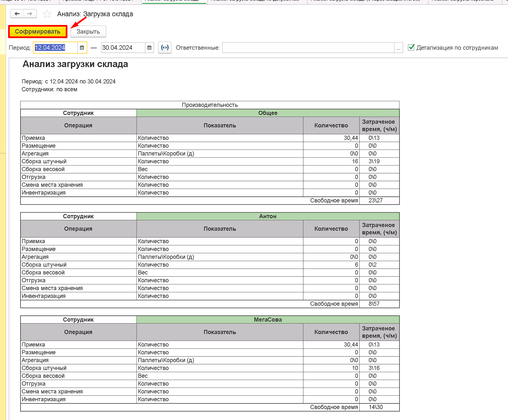The height and width of the screenshot is (420, 508).
Task: Select Количество column header in МегаСова table
Action: point(331,332)
